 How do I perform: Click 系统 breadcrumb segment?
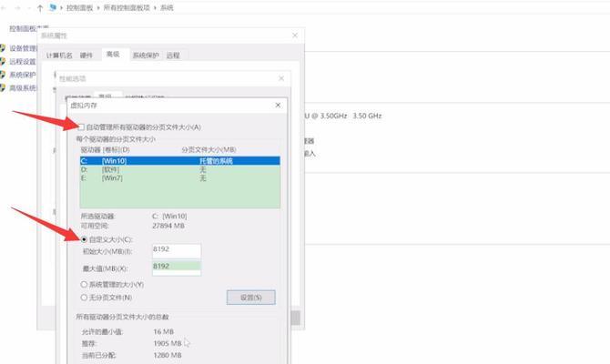pyautogui.click(x=167, y=8)
